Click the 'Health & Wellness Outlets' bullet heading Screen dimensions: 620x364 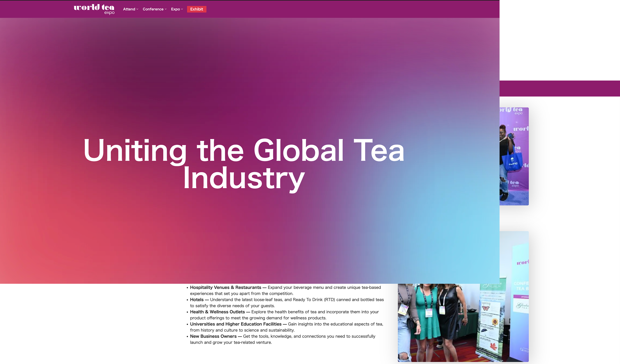(217, 312)
